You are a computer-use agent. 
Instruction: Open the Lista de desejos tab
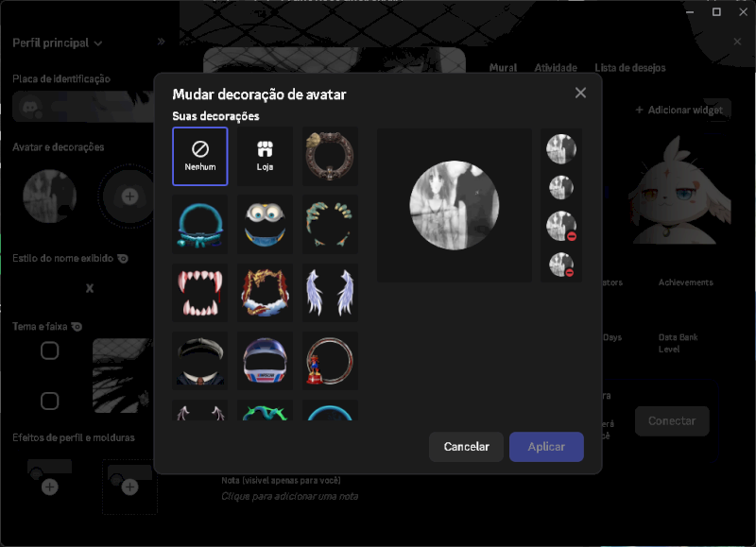[x=629, y=68]
